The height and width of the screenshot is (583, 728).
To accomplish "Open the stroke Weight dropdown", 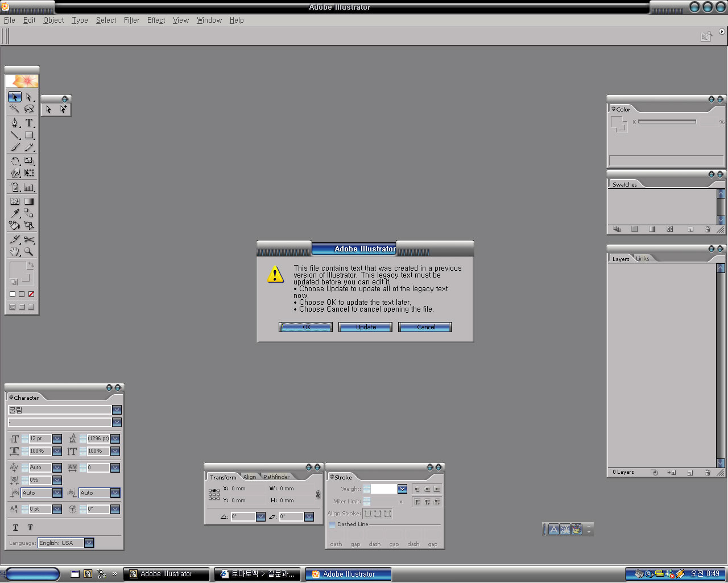I will tap(402, 489).
